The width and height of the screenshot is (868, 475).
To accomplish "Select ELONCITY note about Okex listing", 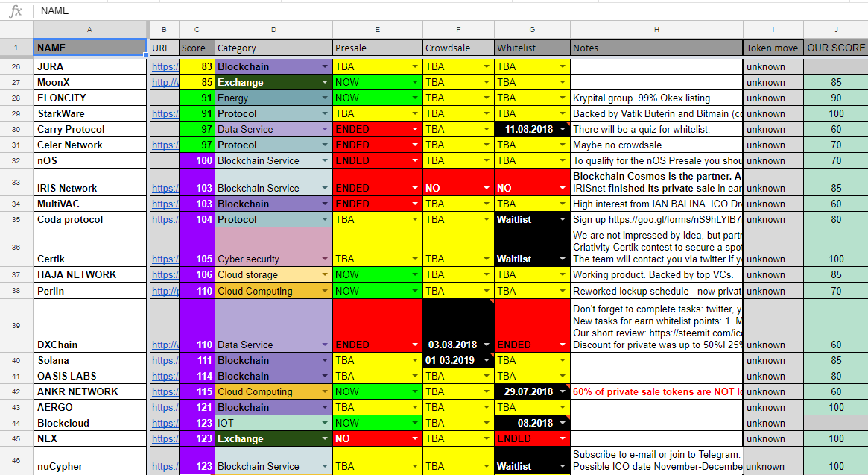I will pos(656,98).
